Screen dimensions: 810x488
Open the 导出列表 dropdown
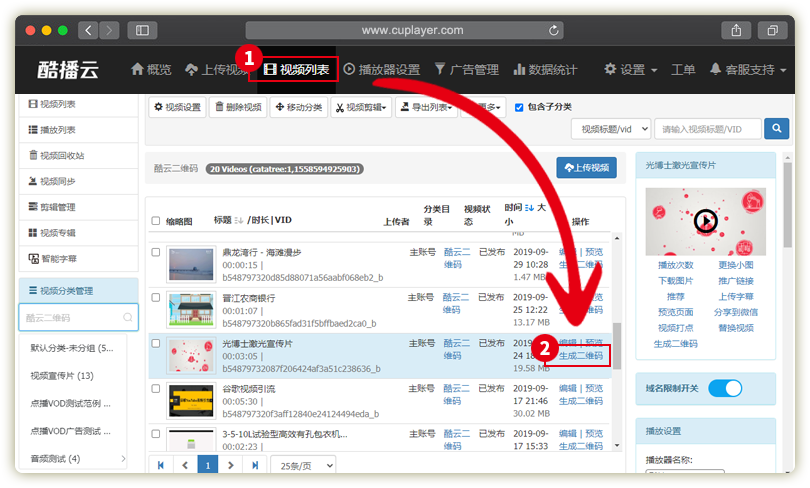click(x=427, y=107)
